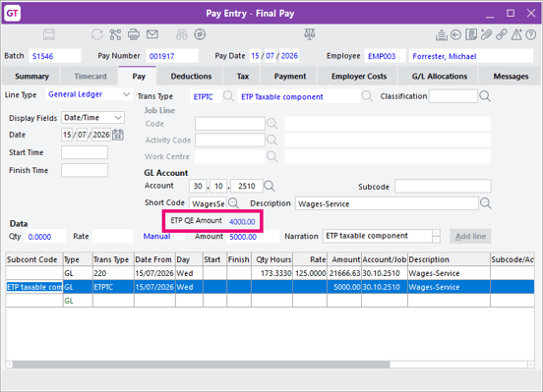
Task: Click the binoculars find icon
Action: [x=181, y=34]
